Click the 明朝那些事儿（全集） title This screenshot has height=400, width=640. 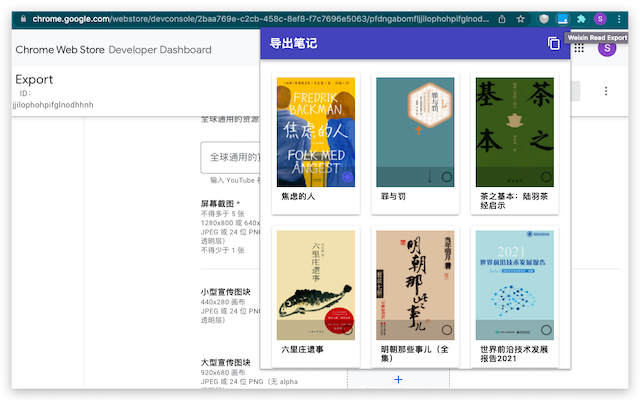414,354
